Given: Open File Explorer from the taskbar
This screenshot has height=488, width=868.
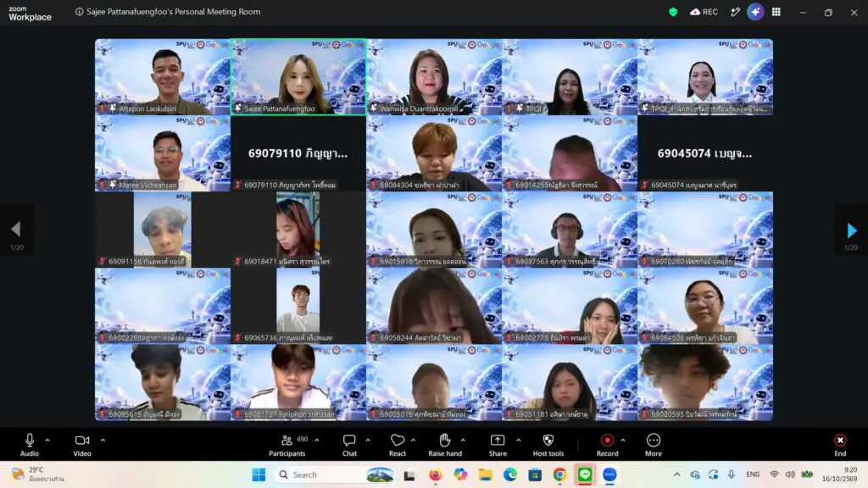Looking at the screenshot, I should (485, 474).
